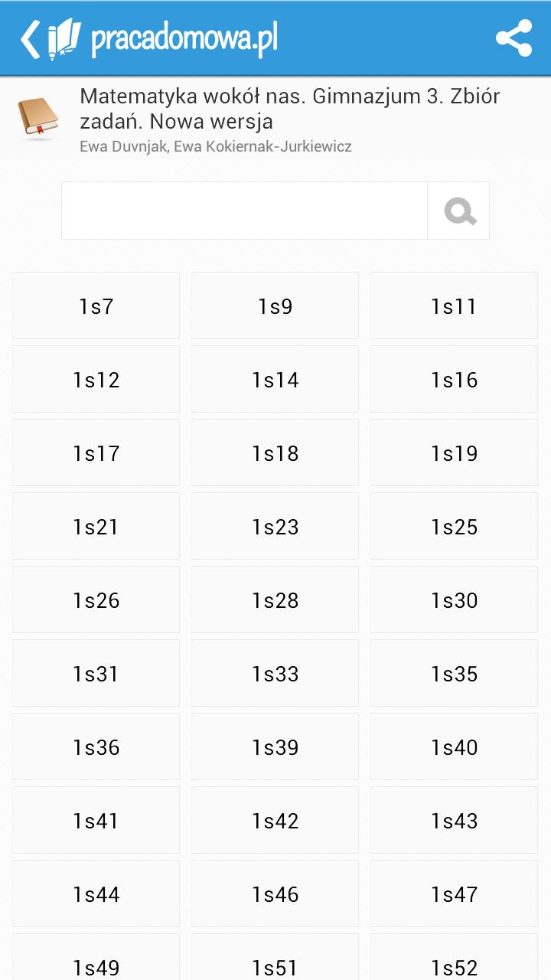The height and width of the screenshot is (980, 551).
Task: Open exercise 1s40
Action: [x=454, y=747]
